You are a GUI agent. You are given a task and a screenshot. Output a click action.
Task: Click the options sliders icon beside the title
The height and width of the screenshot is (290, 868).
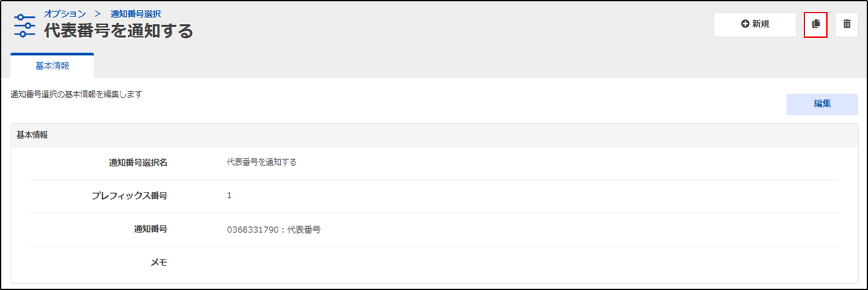25,25
